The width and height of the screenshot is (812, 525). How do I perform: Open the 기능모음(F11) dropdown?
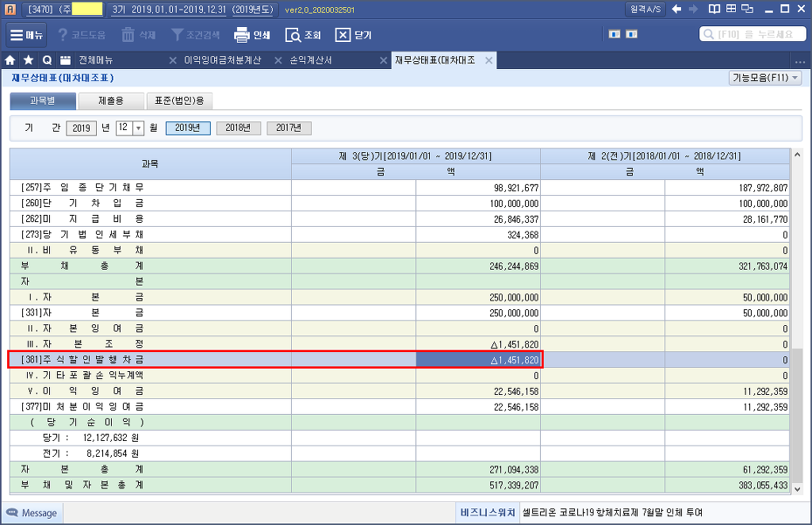tap(764, 78)
